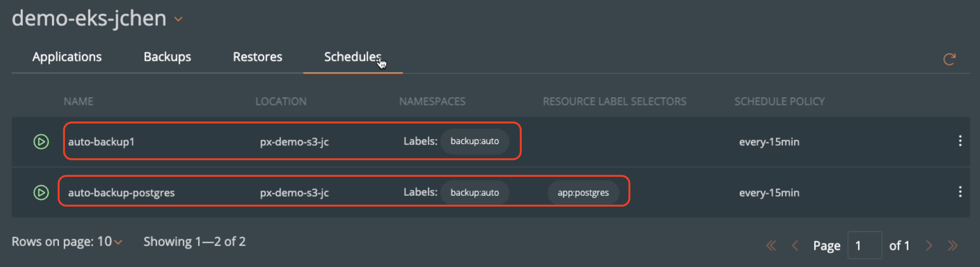Go to the first page arrow
Viewport: 980px width, 267px height.
771,246
